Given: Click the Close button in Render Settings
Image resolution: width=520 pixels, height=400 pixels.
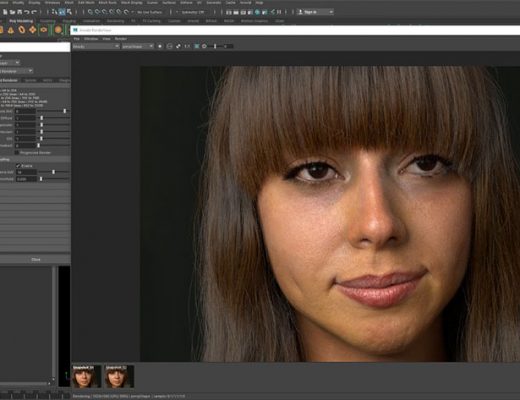Looking at the screenshot, I should (35, 259).
